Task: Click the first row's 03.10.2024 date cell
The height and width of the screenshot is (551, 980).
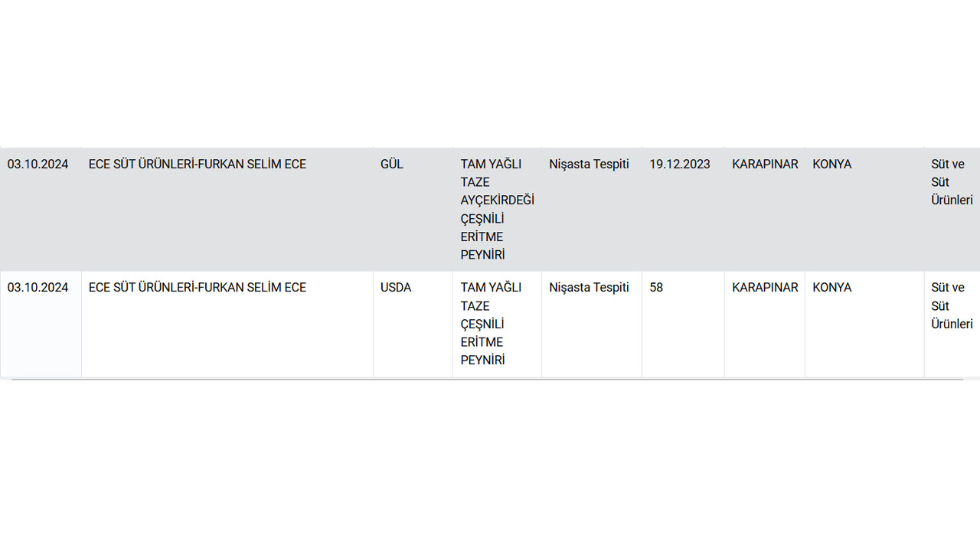Action: [x=38, y=165]
